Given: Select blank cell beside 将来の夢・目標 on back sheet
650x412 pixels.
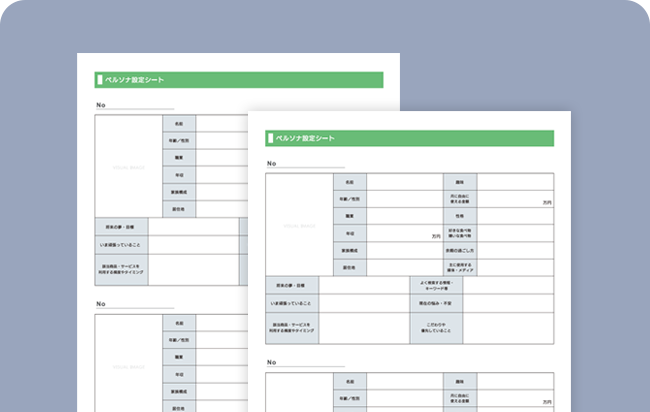Looking at the screenshot, I should pyautogui.click(x=193, y=227).
